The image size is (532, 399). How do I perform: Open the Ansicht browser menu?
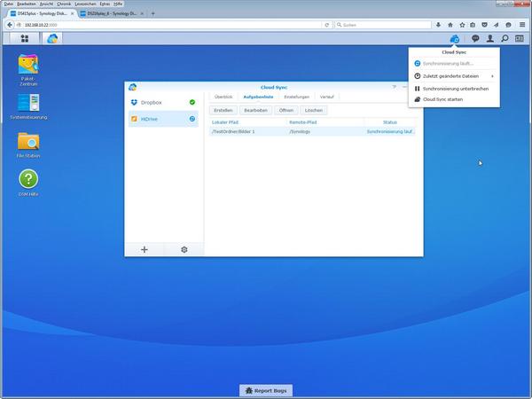46,4
